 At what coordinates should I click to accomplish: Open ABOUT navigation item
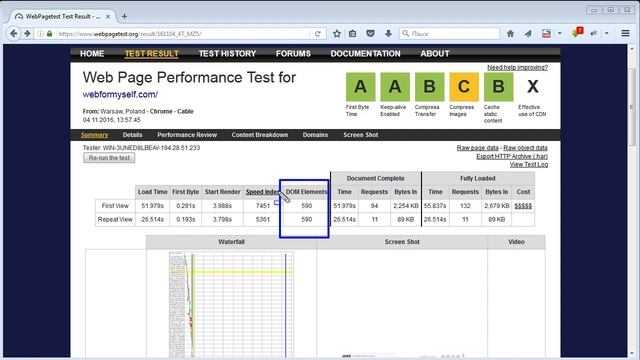tap(435, 53)
